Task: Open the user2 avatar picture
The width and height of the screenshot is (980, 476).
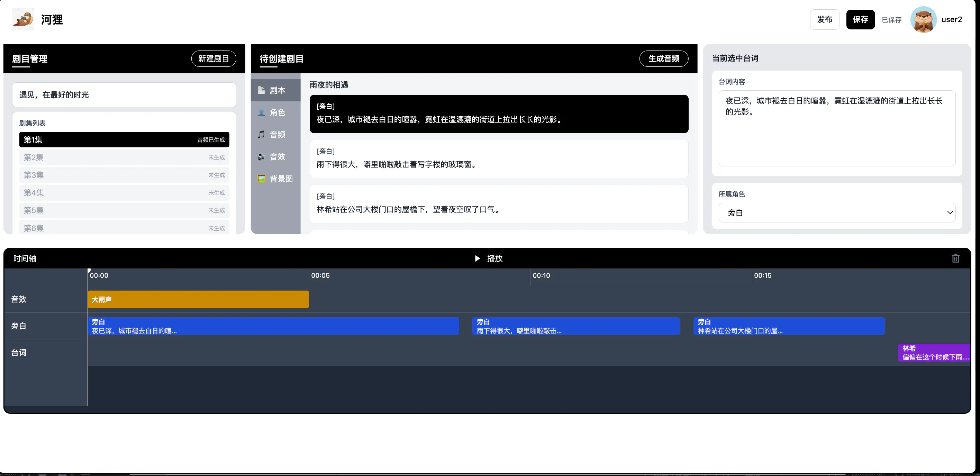Action: point(923,19)
